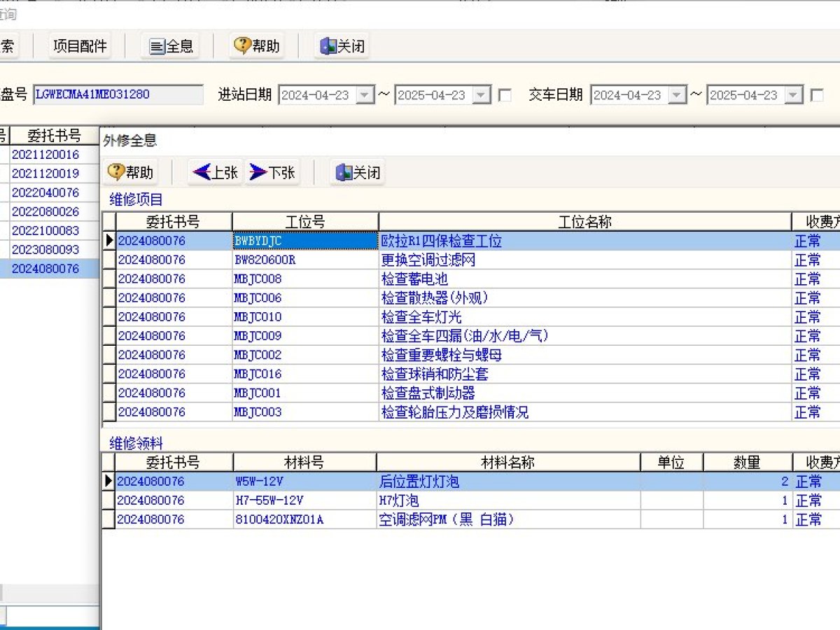This screenshot has height=630, width=840.
Task: Open the 交车日期 start date dropdown
Action: [x=678, y=95]
